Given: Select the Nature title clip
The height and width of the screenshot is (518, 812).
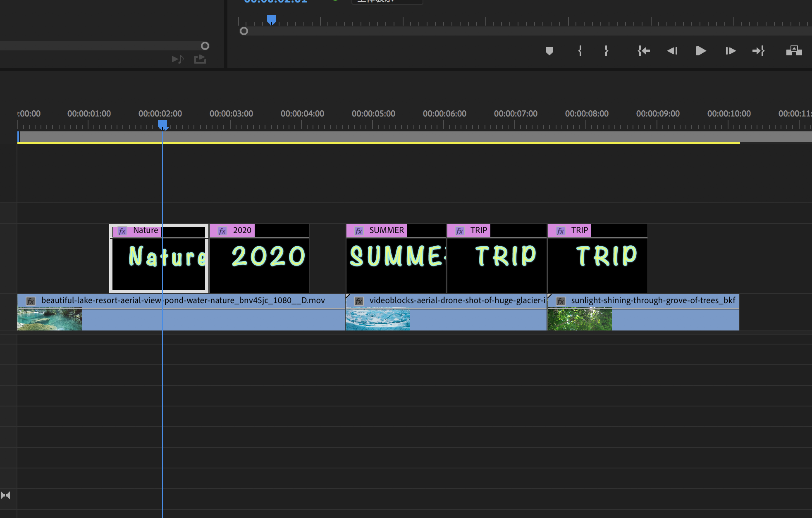Looking at the screenshot, I should click(159, 259).
